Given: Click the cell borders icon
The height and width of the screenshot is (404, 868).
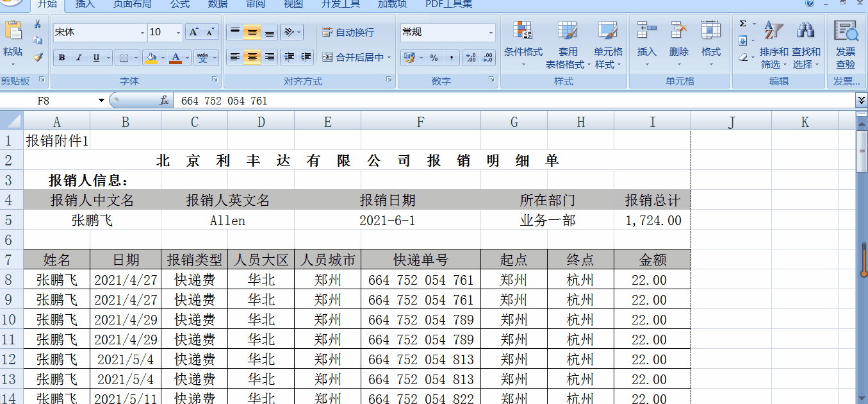Looking at the screenshot, I should point(124,58).
